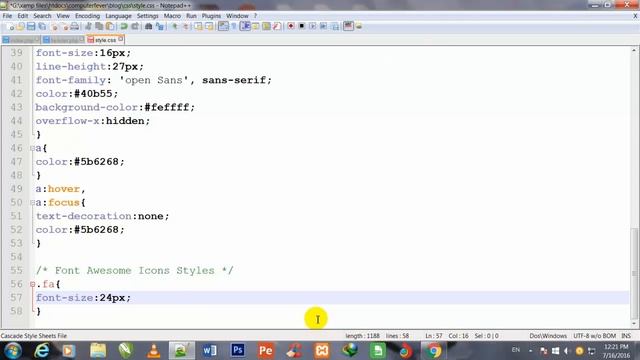This screenshot has height=360, width=640.
Task: Open the Settings menu
Action: coord(147,16)
